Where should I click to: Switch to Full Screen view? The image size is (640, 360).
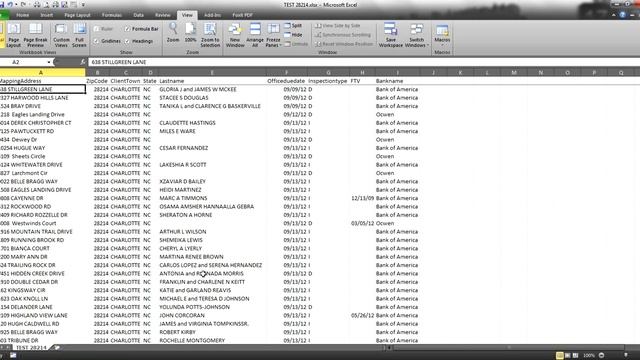pos(79,35)
